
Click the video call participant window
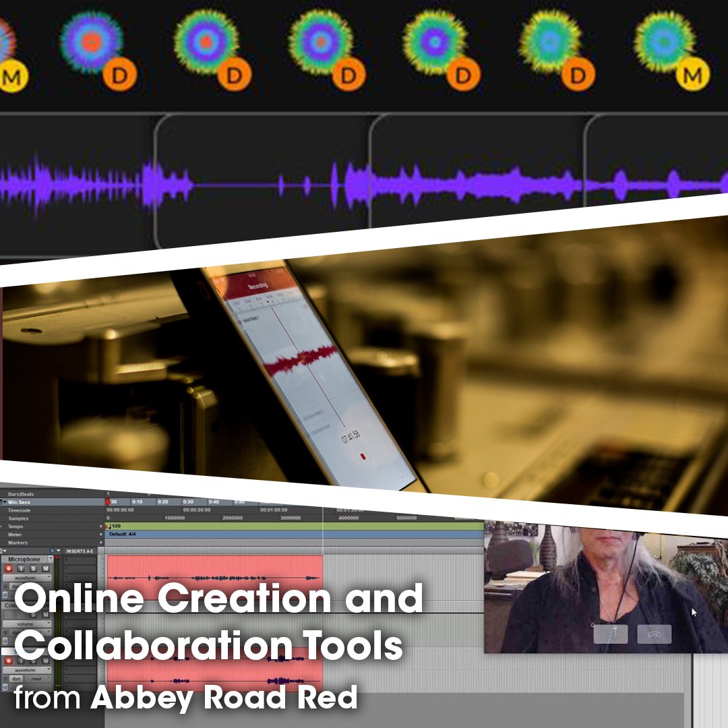[606, 587]
